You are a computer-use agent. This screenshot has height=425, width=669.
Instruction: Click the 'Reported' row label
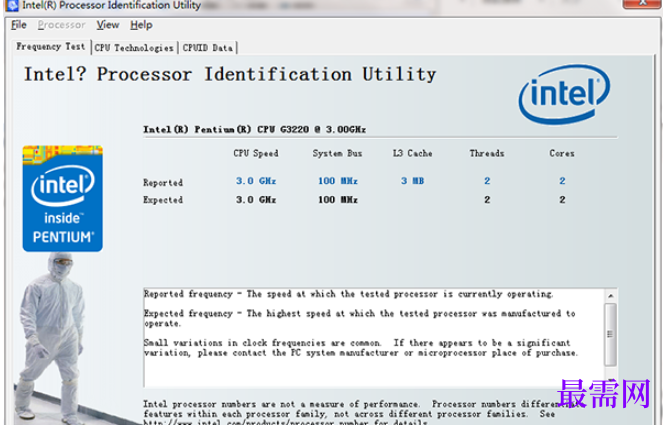pos(163,183)
